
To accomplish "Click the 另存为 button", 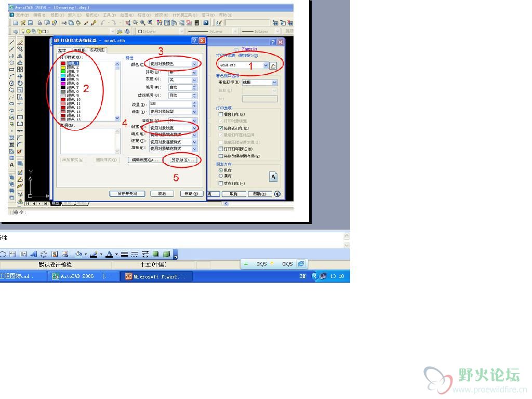I will click(x=182, y=160).
